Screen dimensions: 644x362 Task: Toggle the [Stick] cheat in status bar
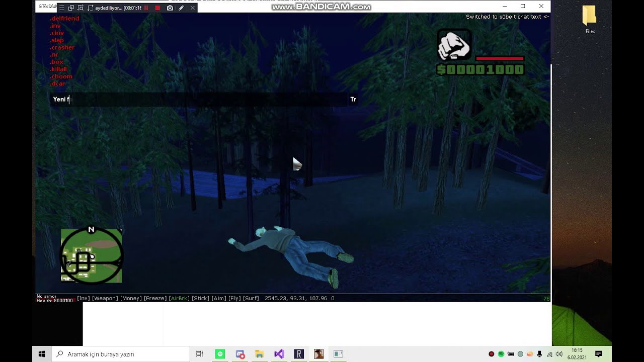coord(201,298)
